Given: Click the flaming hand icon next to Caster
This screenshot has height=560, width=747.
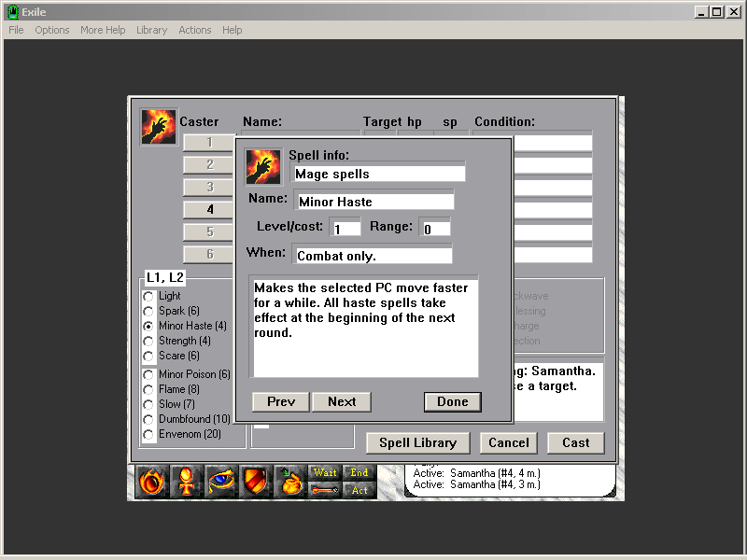Looking at the screenshot, I should tap(159, 127).
